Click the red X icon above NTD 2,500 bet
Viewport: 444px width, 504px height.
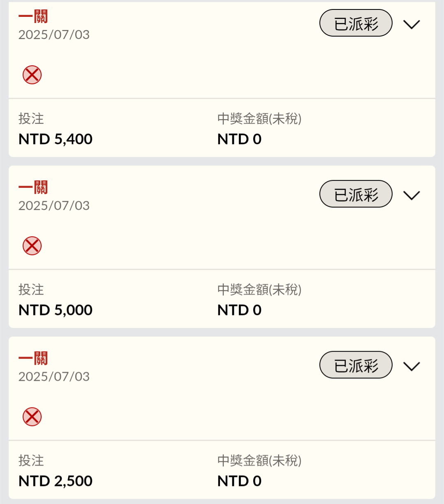coord(32,417)
